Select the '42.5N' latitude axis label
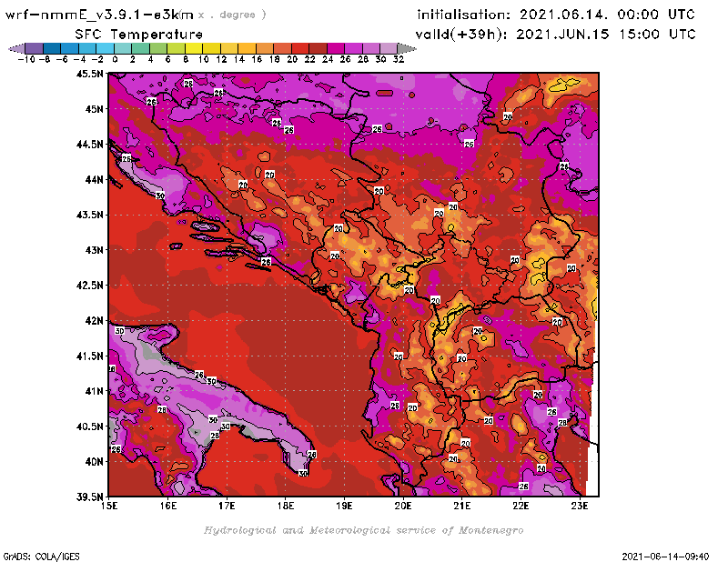728x562 pixels. tap(89, 286)
